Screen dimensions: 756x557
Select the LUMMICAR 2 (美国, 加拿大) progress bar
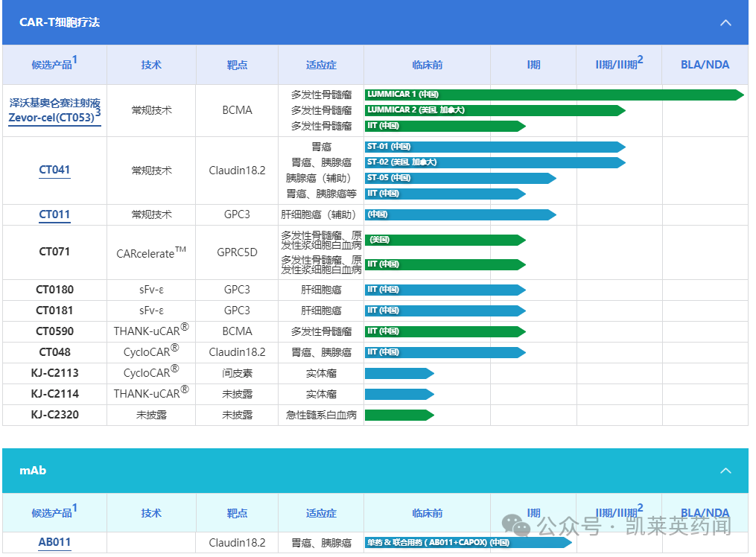click(x=493, y=110)
